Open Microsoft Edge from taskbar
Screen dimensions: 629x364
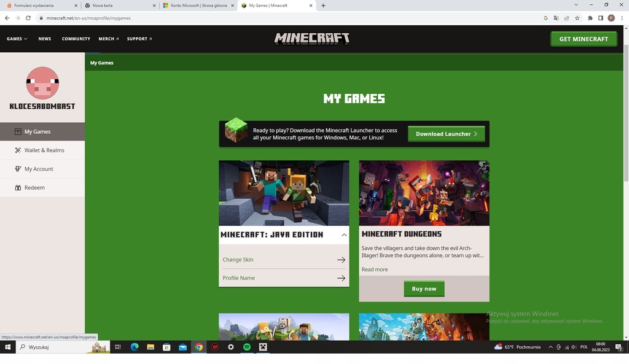point(135,347)
